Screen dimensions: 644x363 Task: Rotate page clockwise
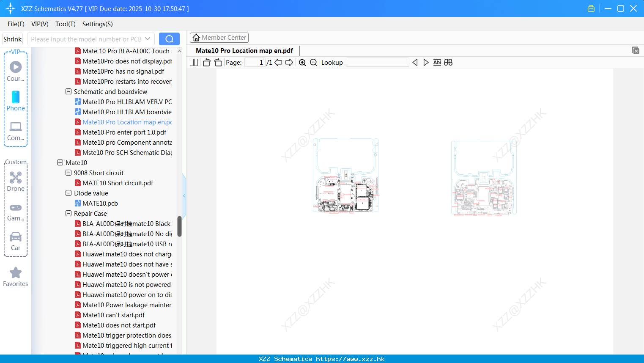pos(218,62)
